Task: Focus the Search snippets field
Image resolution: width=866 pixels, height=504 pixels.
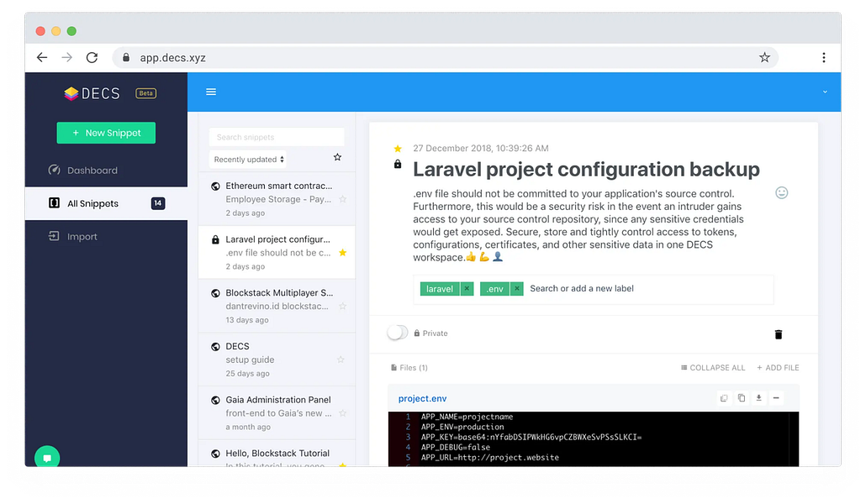Action: [276, 137]
